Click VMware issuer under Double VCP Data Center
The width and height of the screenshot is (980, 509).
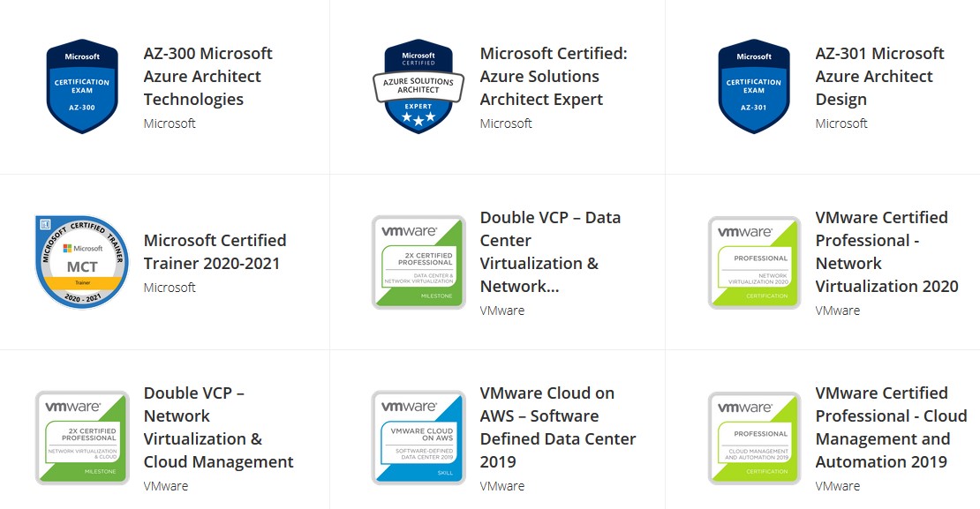point(501,311)
